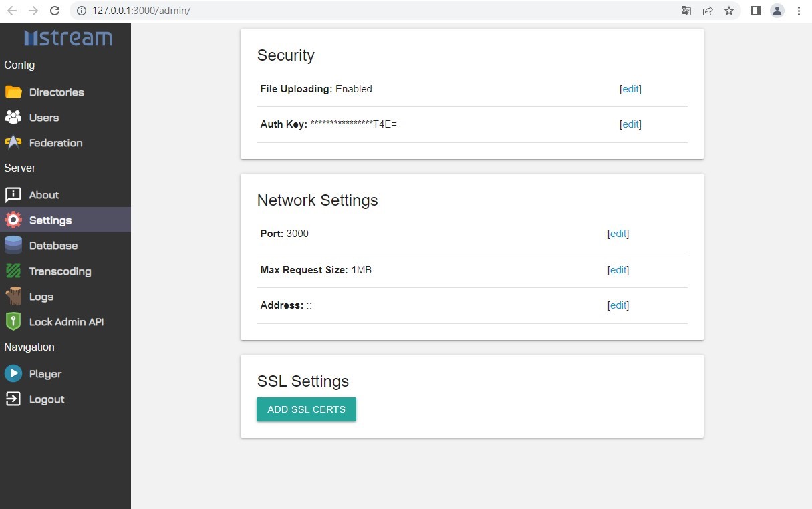Edit the Auth Key

630,124
